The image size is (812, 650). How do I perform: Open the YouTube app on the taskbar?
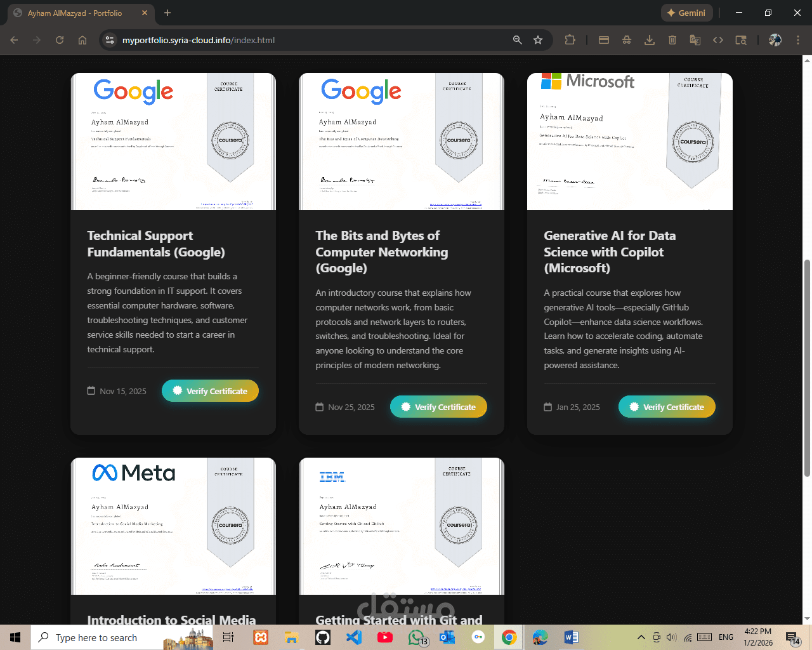pyautogui.click(x=385, y=637)
